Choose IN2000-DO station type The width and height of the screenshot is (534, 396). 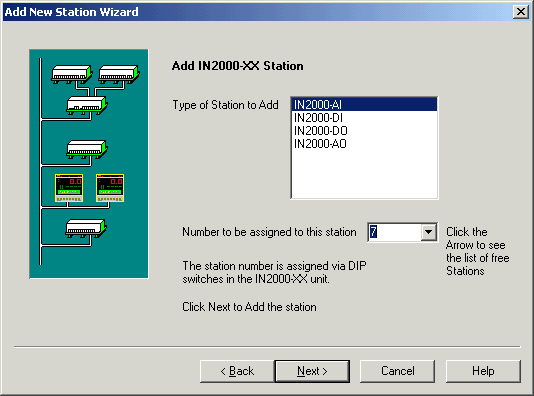(x=364, y=131)
